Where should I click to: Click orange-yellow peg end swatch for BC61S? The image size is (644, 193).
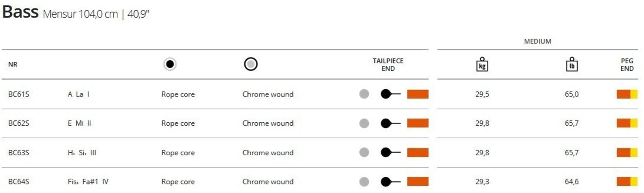(627, 94)
